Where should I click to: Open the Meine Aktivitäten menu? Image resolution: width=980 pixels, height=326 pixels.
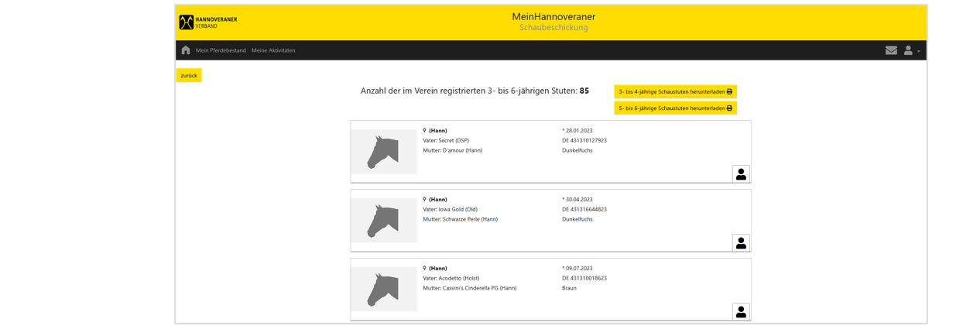[x=273, y=50]
